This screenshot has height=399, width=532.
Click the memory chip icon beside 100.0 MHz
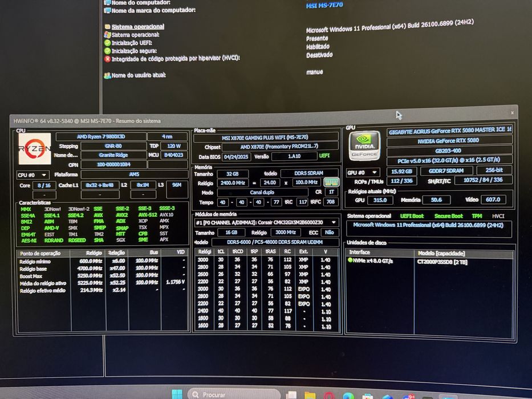[331, 182]
